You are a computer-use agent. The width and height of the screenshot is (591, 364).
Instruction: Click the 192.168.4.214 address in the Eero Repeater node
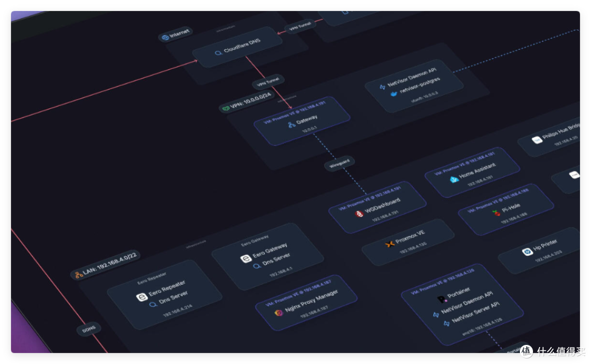[x=177, y=310]
